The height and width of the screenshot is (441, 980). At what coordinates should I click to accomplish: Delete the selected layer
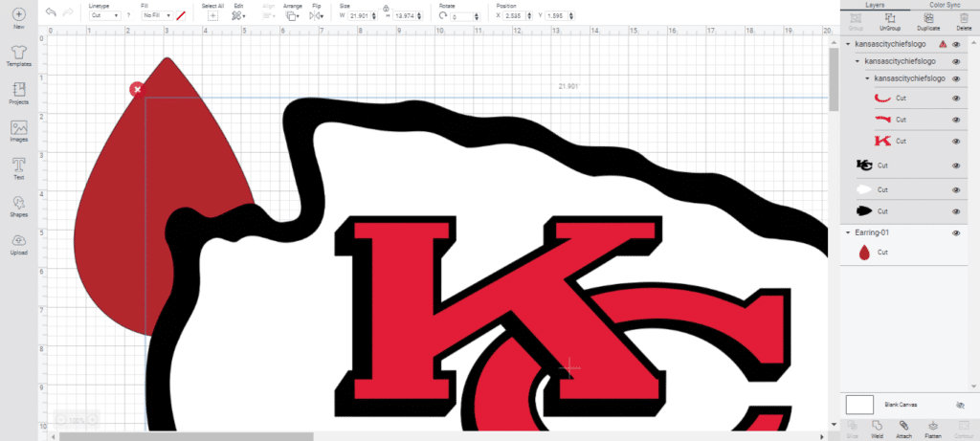click(x=963, y=22)
